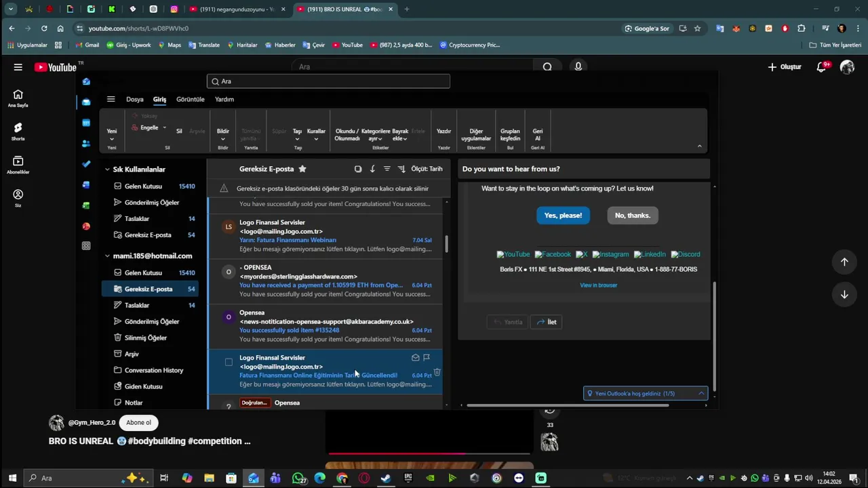Click the message list vertical scrollbar
This screenshot has width=868, height=488.
pyautogui.click(x=446, y=245)
